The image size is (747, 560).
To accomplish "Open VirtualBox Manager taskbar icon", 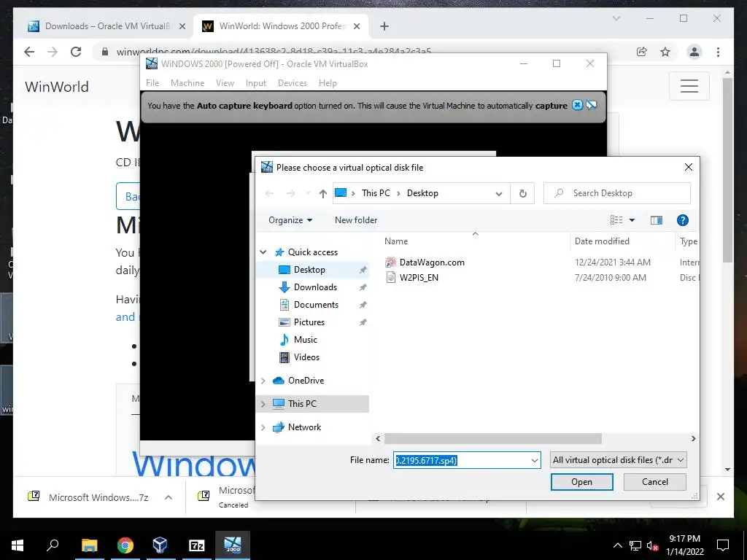I will [x=160, y=545].
